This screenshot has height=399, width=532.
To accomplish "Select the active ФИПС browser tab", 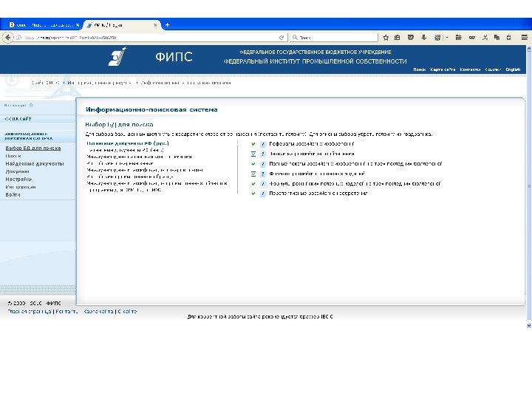I will (120, 25).
